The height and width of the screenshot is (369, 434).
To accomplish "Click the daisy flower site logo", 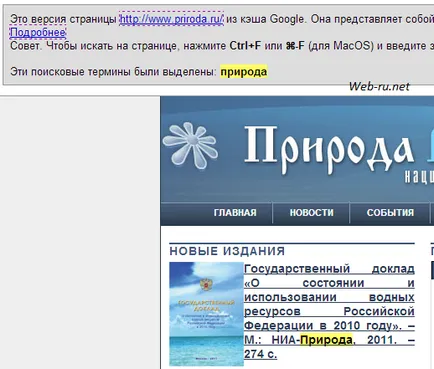I will pyautogui.click(x=190, y=146).
